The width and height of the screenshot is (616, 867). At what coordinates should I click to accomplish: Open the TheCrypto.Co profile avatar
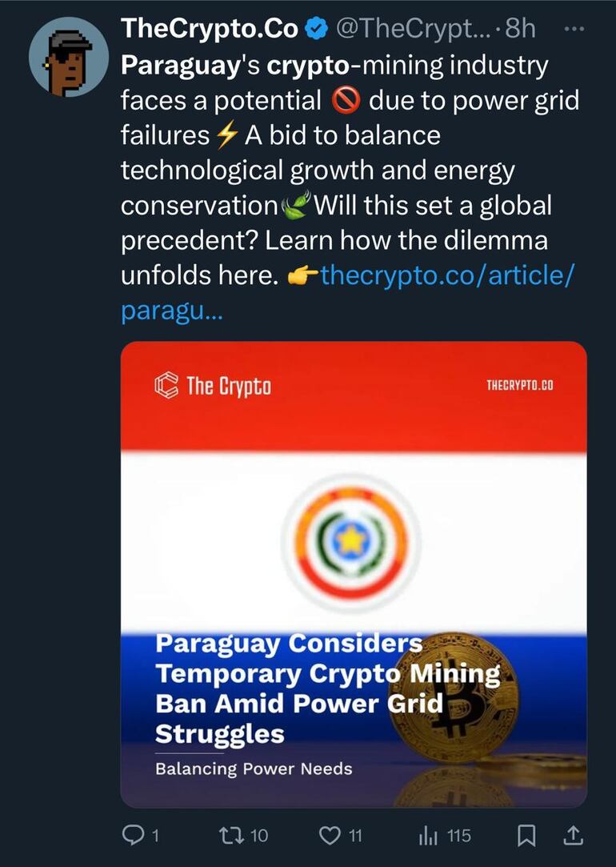point(69,57)
